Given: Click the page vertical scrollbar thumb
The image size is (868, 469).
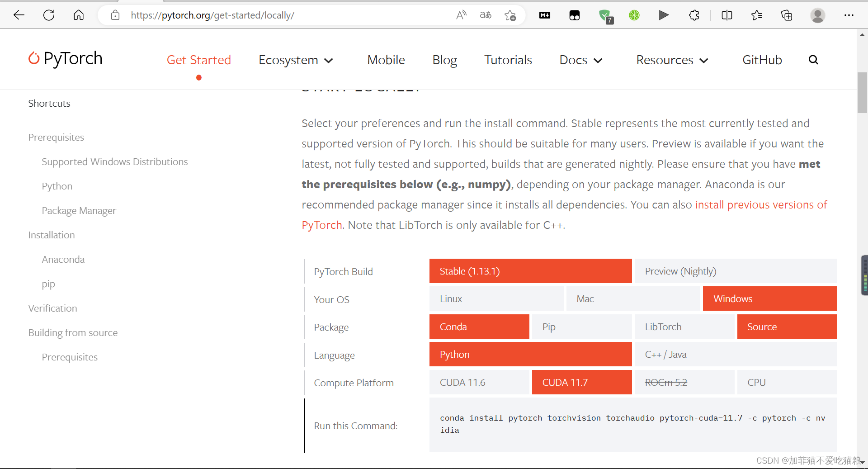Looking at the screenshot, I should 862,93.
